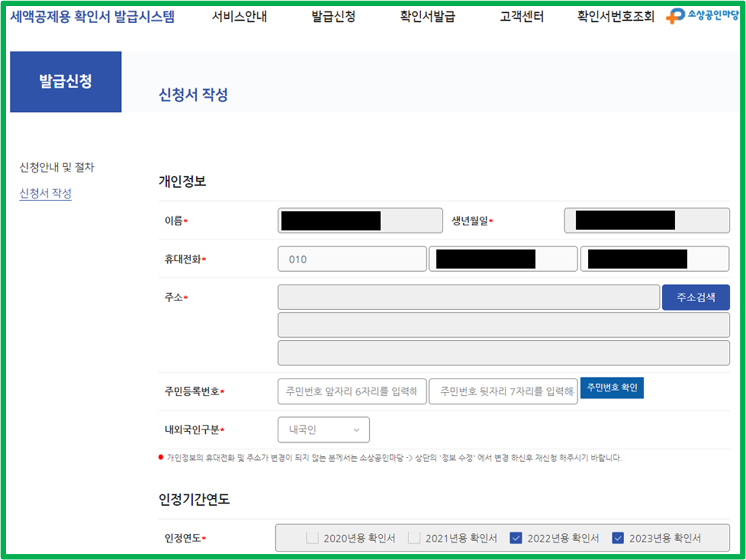
Task: Uncheck the 2022년용 확인서 checkbox
Action: tap(516, 538)
